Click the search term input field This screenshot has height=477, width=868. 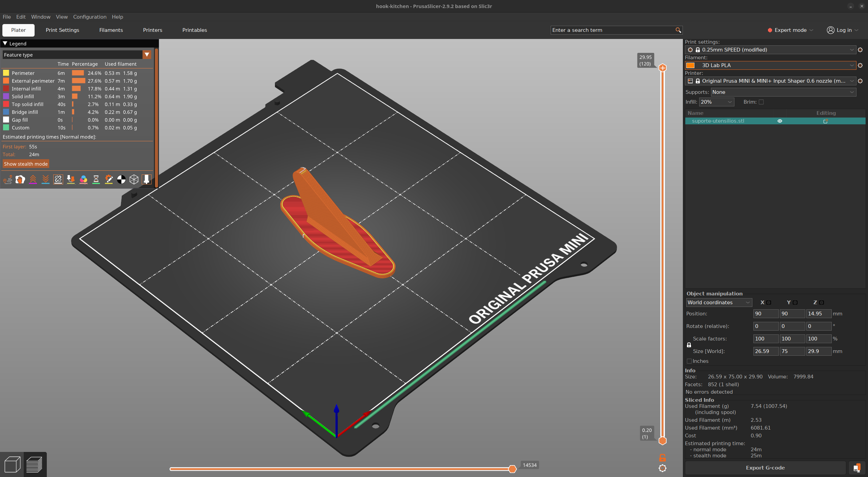[612, 30]
